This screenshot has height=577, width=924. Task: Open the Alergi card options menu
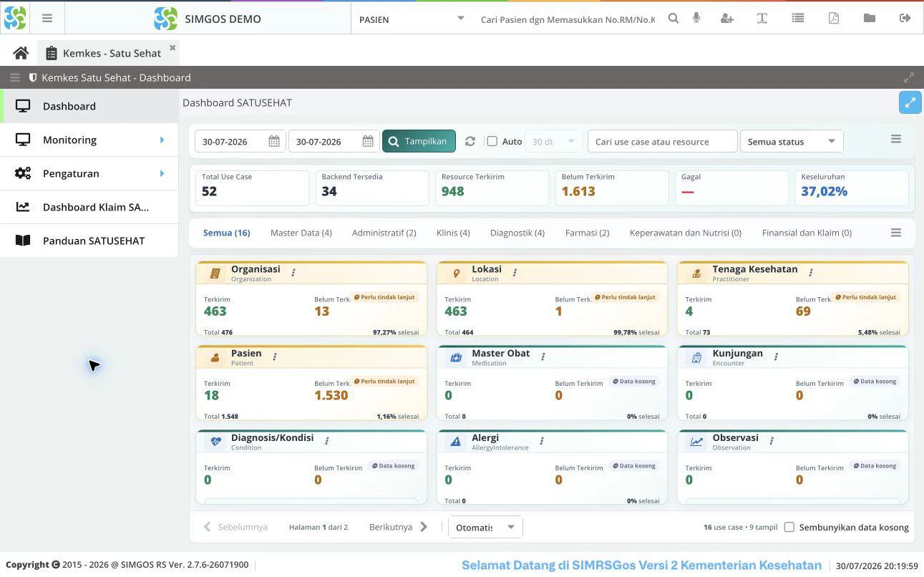pyautogui.click(x=542, y=441)
